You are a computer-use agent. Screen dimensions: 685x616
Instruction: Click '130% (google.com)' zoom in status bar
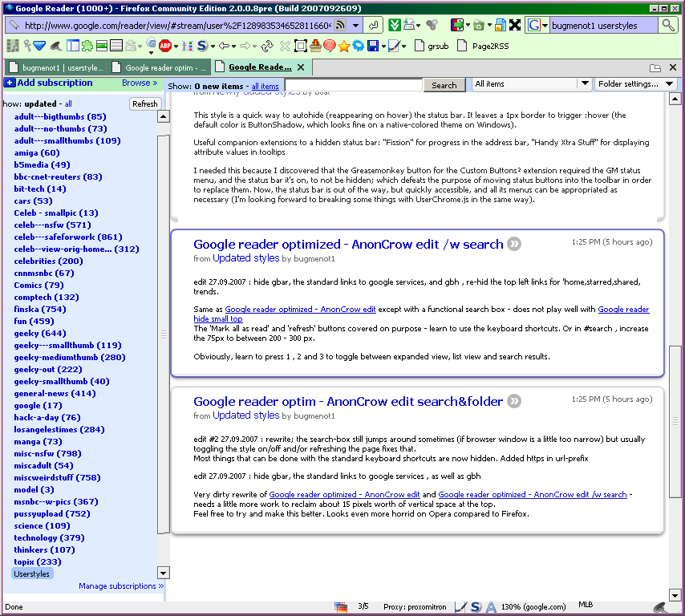pos(533,606)
